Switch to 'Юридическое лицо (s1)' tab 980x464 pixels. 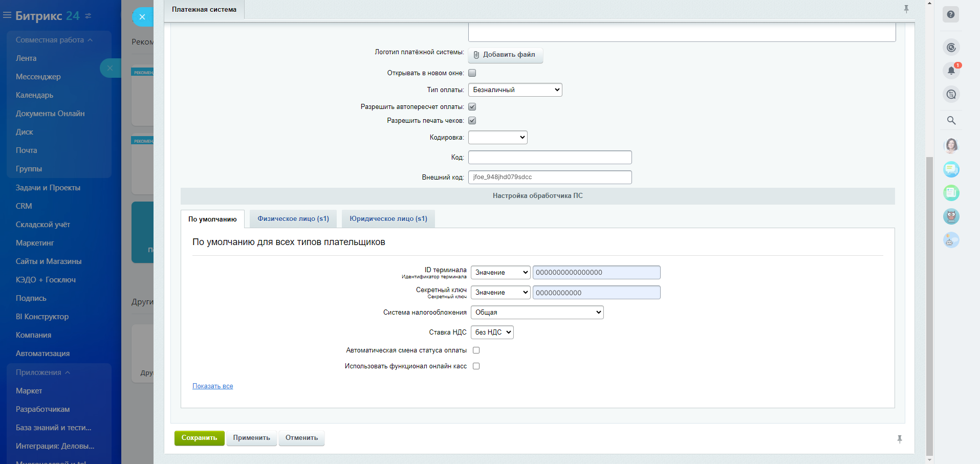point(388,219)
